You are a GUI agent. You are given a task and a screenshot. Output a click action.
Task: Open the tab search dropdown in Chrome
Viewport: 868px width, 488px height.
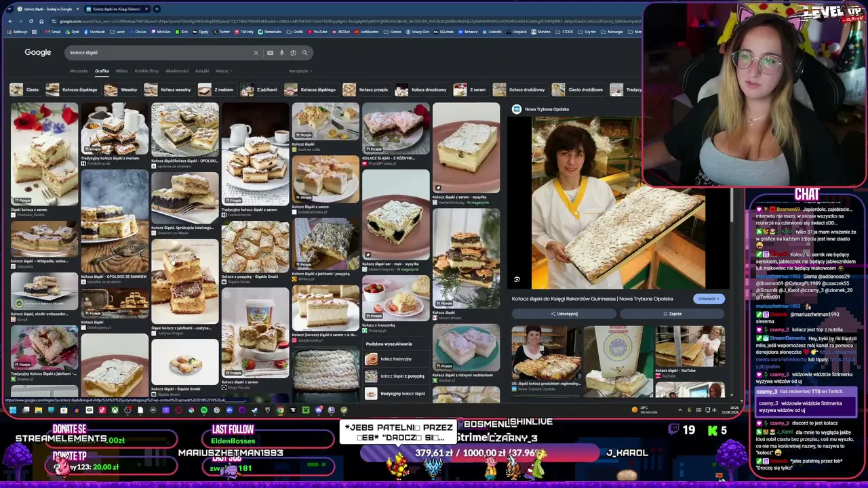coord(9,9)
